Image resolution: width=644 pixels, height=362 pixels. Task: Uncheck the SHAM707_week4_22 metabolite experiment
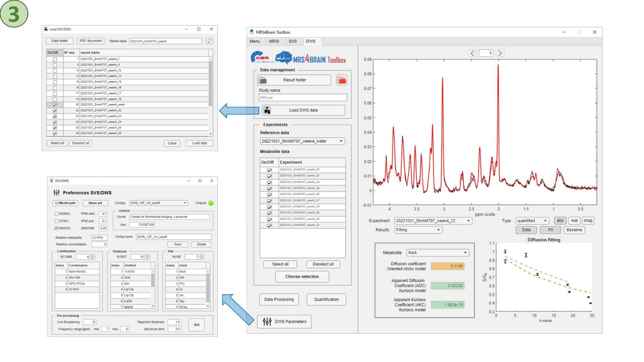[269, 170]
